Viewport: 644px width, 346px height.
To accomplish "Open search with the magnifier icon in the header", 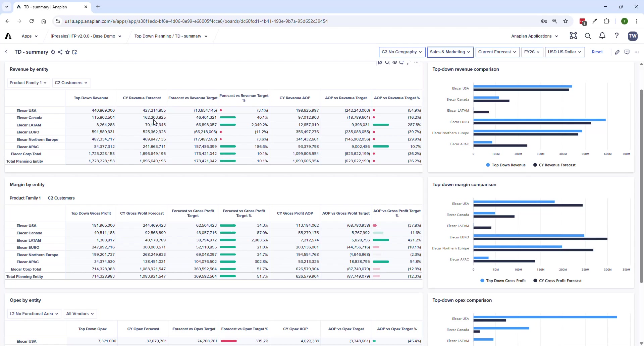I will pos(588,36).
